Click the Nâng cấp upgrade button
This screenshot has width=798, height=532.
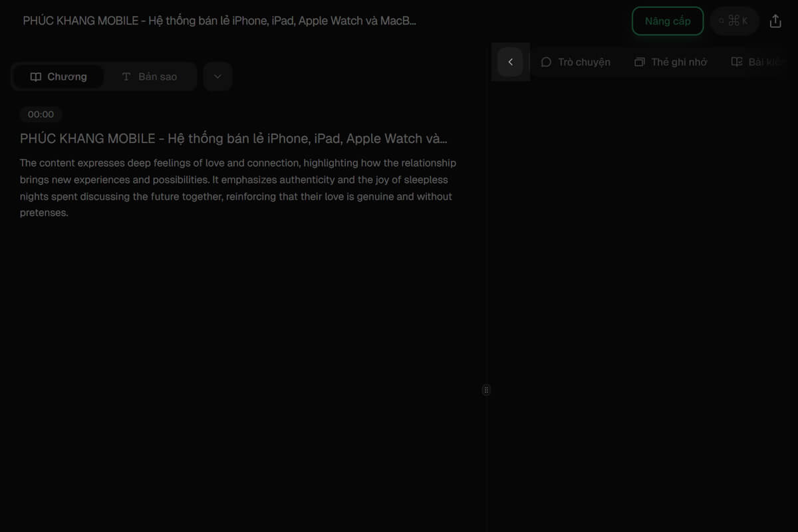click(x=667, y=21)
